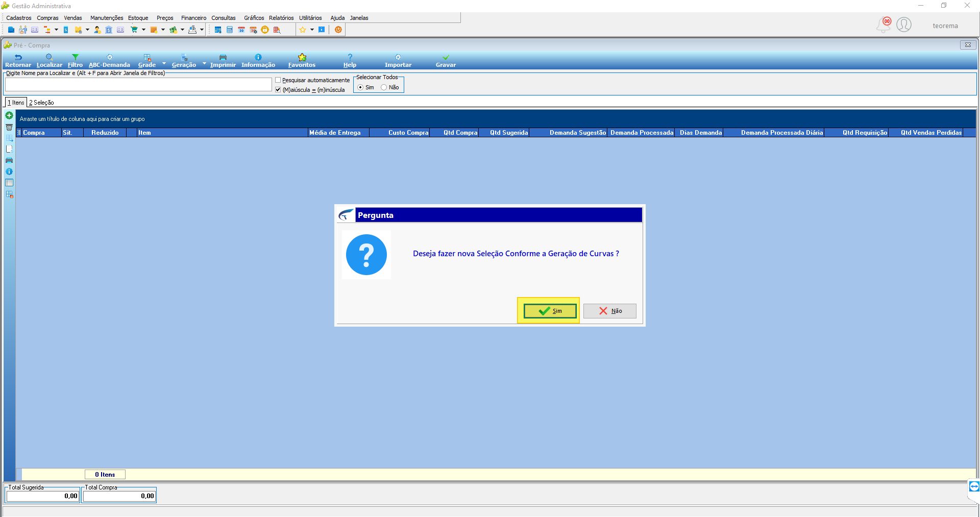Image resolution: width=980 pixels, height=517 pixels.
Task: Click the ABC-Demanda toolbar button
Action: [x=109, y=61]
